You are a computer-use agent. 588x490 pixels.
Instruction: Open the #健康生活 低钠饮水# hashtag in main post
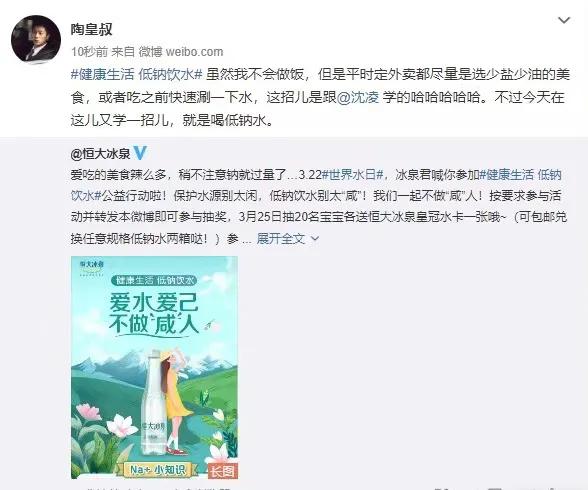coord(137,74)
